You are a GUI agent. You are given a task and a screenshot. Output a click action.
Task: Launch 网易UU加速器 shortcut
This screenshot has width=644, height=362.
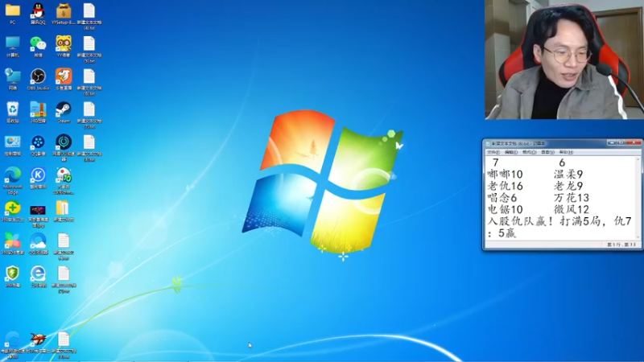(x=64, y=148)
